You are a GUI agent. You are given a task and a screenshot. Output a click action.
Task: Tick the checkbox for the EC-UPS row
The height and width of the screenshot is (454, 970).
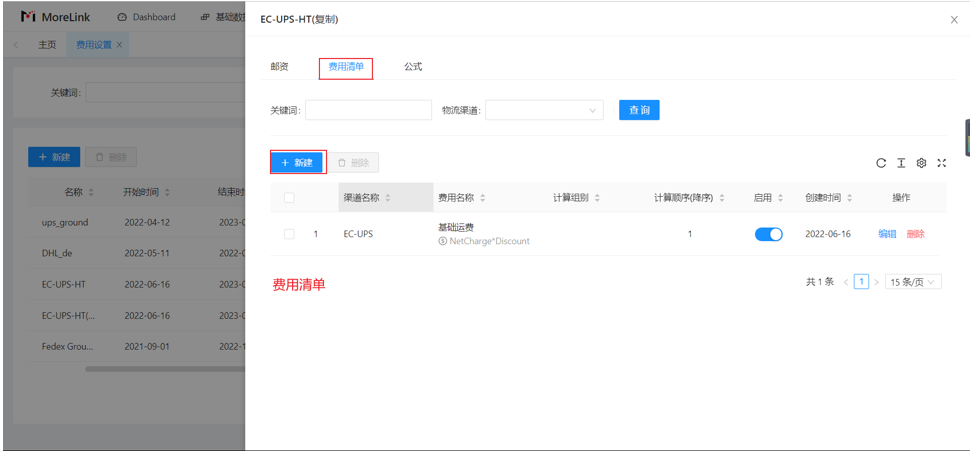coord(289,234)
